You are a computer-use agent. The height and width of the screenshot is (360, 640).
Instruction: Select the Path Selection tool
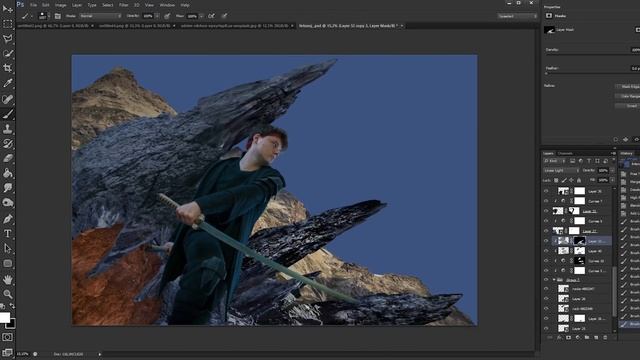click(7, 248)
